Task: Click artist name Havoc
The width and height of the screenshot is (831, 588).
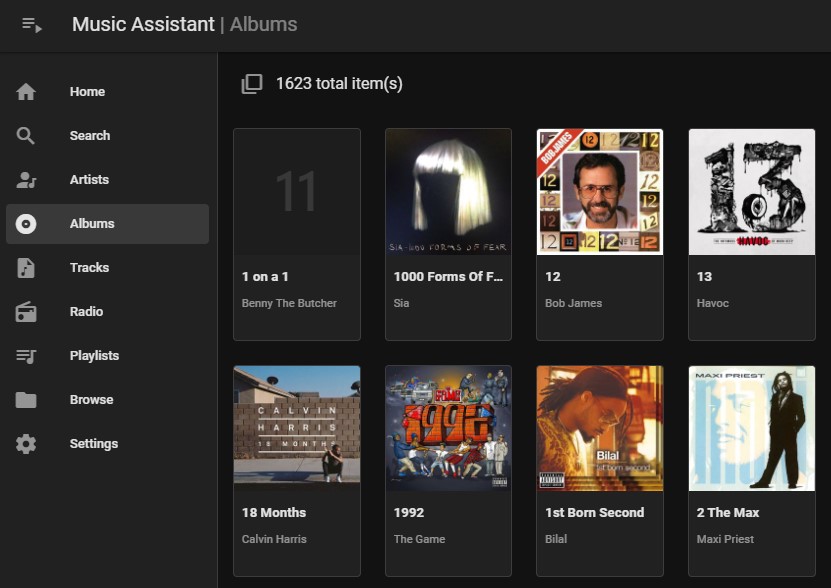Action: [x=713, y=303]
